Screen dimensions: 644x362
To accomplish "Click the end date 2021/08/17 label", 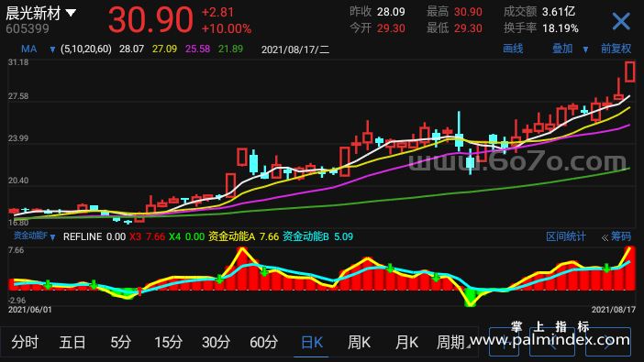I will pyautogui.click(x=613, y=310).
